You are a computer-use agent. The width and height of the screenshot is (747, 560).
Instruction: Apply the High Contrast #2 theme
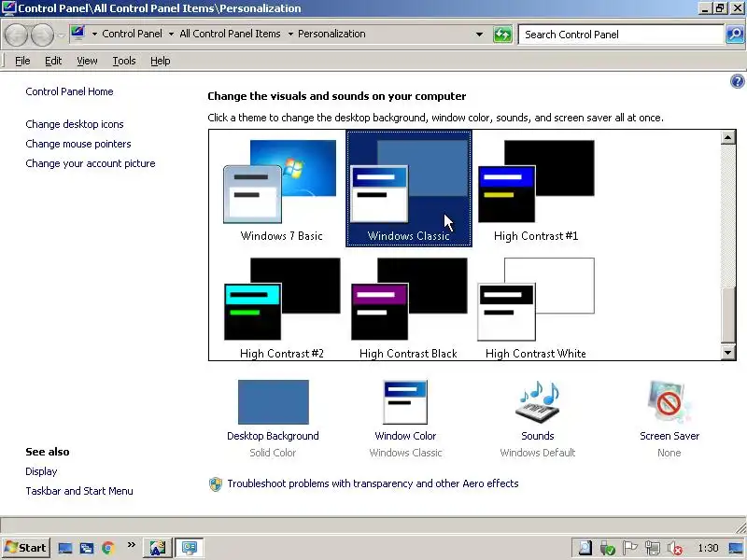pyautogui.click(x=282, y=307)
